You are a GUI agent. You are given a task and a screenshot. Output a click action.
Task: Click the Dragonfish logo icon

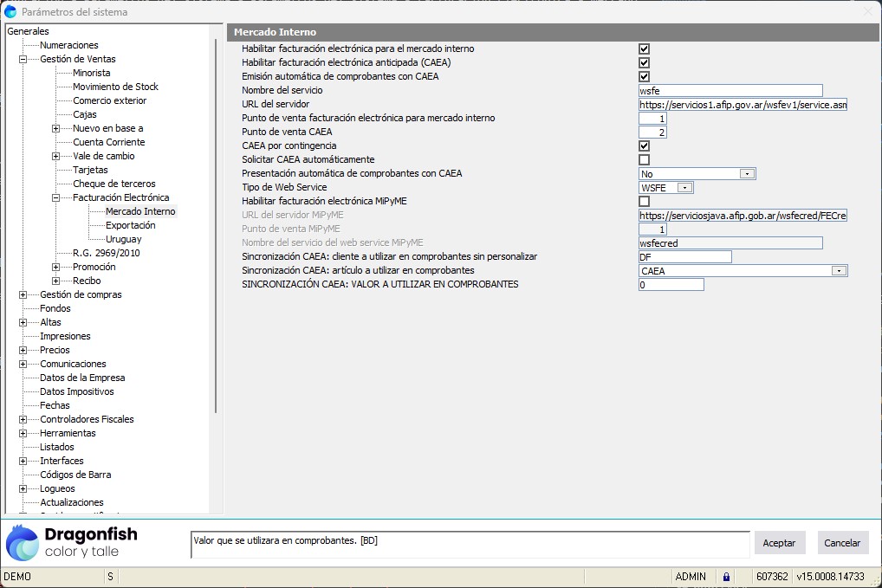tap(23, 543)
